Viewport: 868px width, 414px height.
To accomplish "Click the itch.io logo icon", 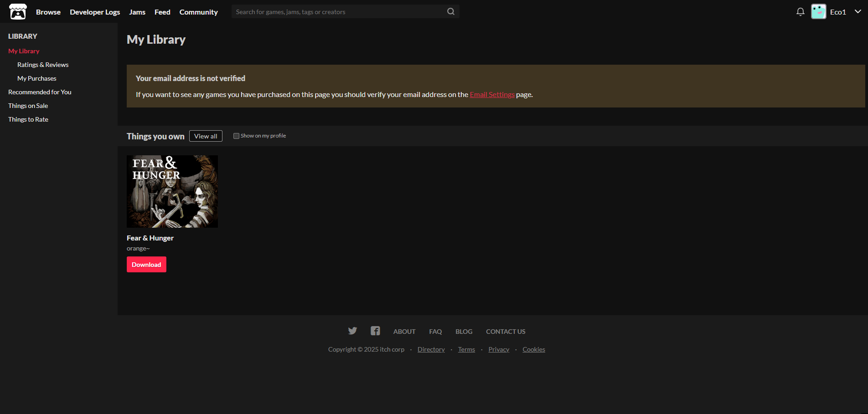I will (x=18, y=12).
